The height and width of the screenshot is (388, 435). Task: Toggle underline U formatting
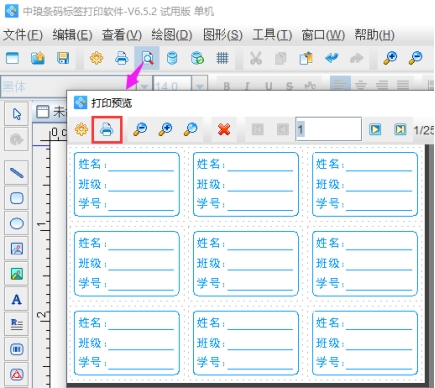pyautogui.click(x=268, y=86)
